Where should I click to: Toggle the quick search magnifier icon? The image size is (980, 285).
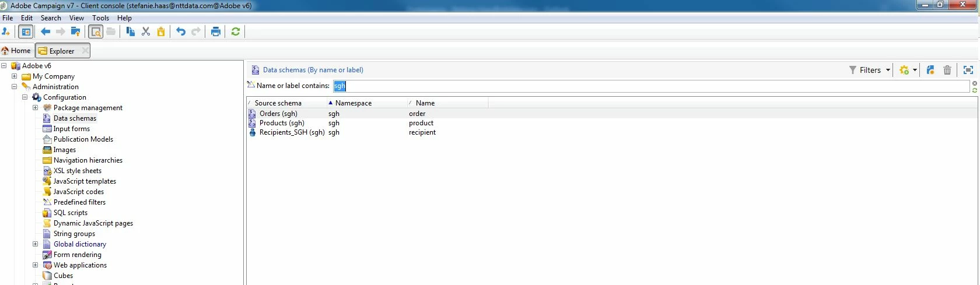pyautogui.click(x=96, y=31)
